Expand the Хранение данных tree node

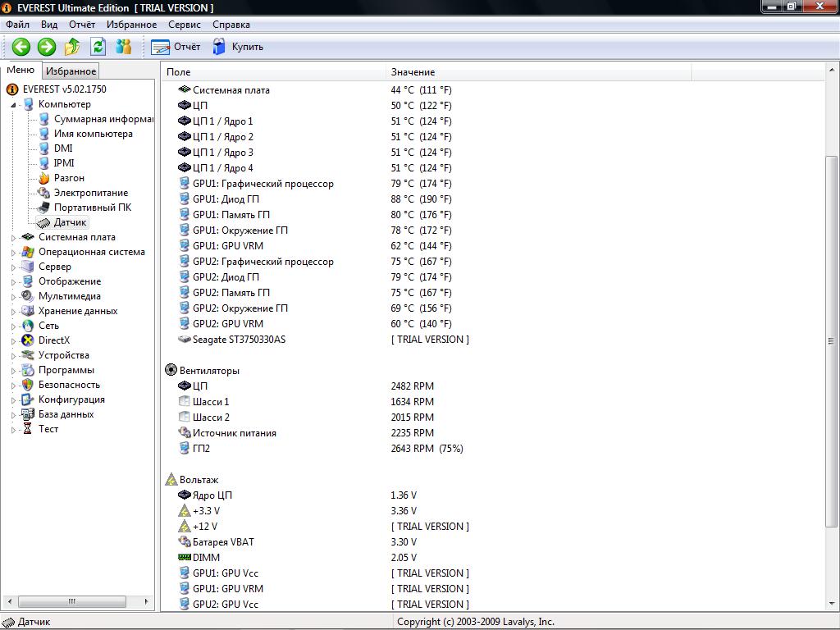coord(13,312)
